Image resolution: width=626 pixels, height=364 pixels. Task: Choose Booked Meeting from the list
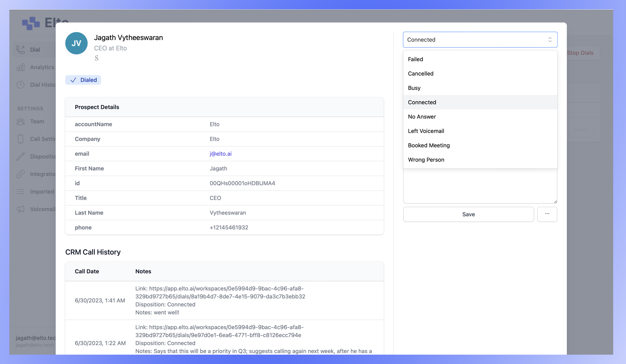(429, 145)
